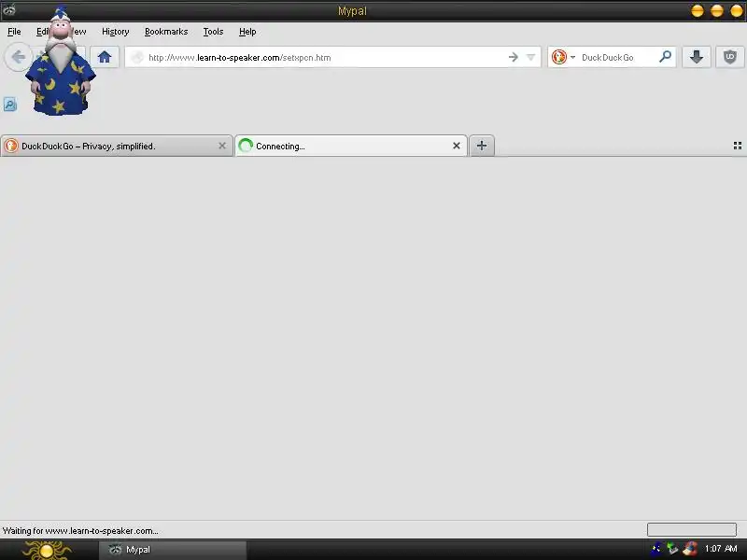Open the DuckDuckGo search engine selector
The height and width of the screenshot is (560, 747).
pyautogui.click(x=564, y=57)
